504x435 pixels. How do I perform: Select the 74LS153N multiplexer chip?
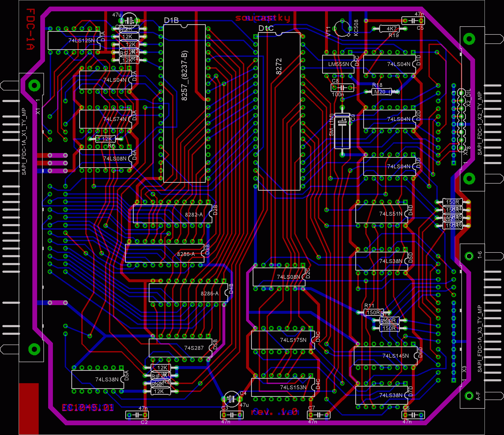pyautogui.click(x=283, y=387)
